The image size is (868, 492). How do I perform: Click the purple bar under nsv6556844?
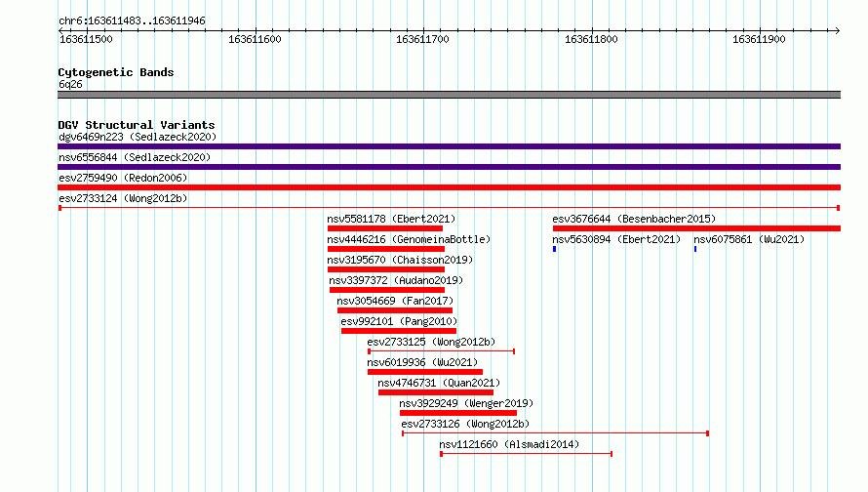[449, 167]
